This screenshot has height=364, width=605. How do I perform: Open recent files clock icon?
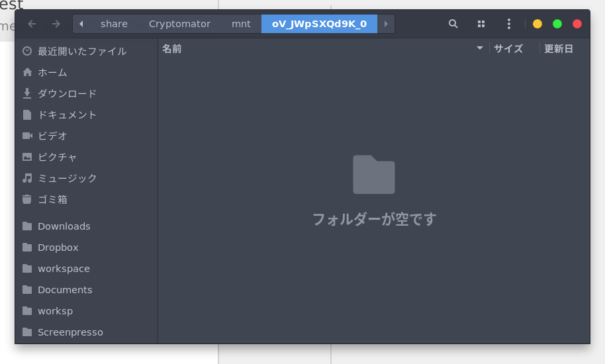[27, 51]
